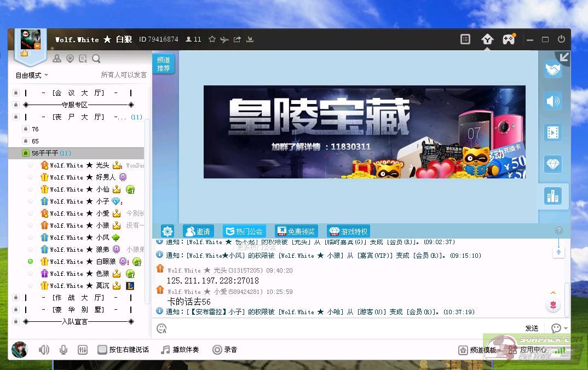Screen dimensions: 588x370
Task: Click the diamond icon in right sidebar
Action: pos(553,164)
